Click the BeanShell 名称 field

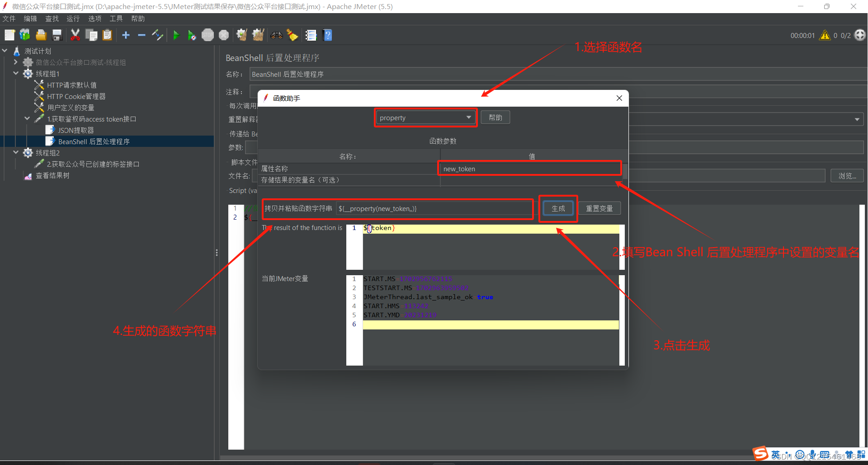558,74
